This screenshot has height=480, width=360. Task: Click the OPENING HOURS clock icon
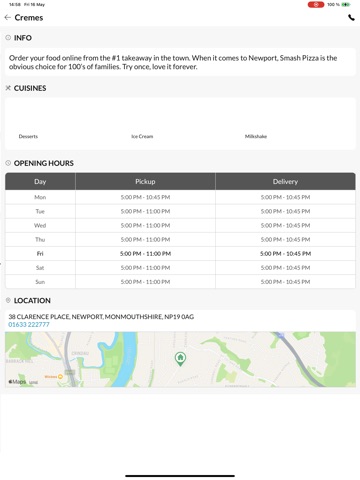8,163
